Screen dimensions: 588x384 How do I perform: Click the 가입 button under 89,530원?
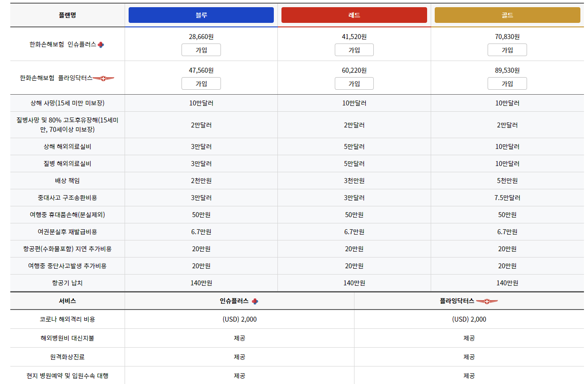[507, 83]
